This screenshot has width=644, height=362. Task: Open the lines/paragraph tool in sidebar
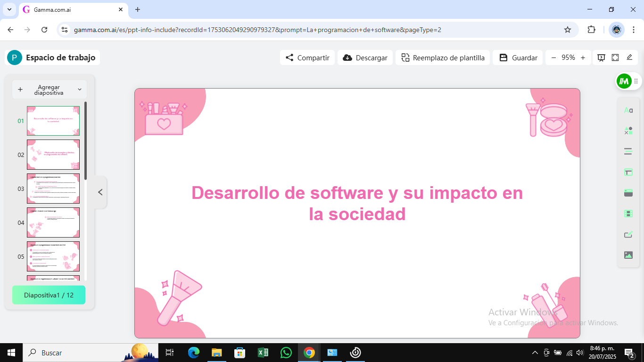coord(628,151)
